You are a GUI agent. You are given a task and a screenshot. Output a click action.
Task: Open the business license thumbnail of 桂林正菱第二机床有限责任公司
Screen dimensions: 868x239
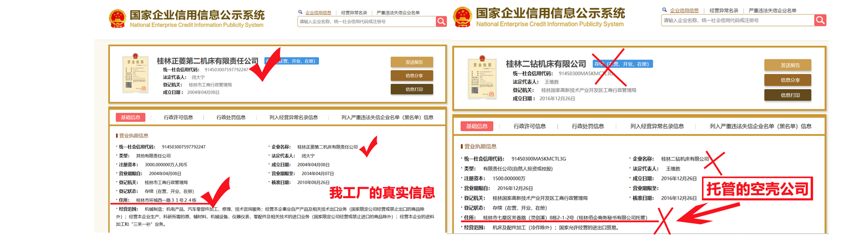(x=136, y=74)
